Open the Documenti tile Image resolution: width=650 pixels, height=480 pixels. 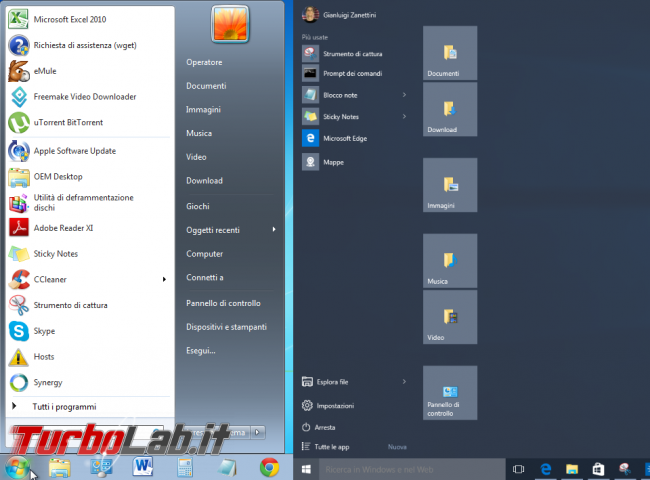pyautogui.click(x=450, y=53)
